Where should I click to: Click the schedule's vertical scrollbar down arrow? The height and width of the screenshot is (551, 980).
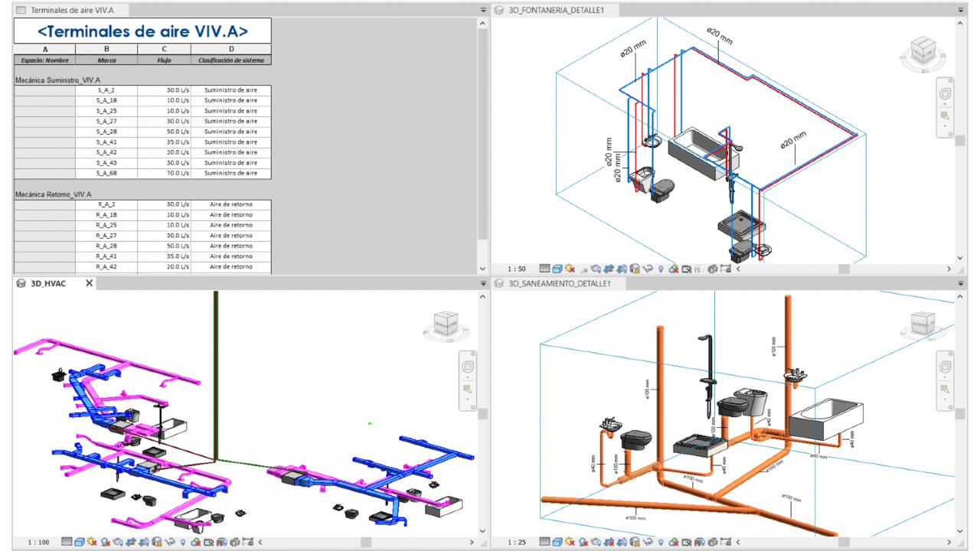(482, 269)
